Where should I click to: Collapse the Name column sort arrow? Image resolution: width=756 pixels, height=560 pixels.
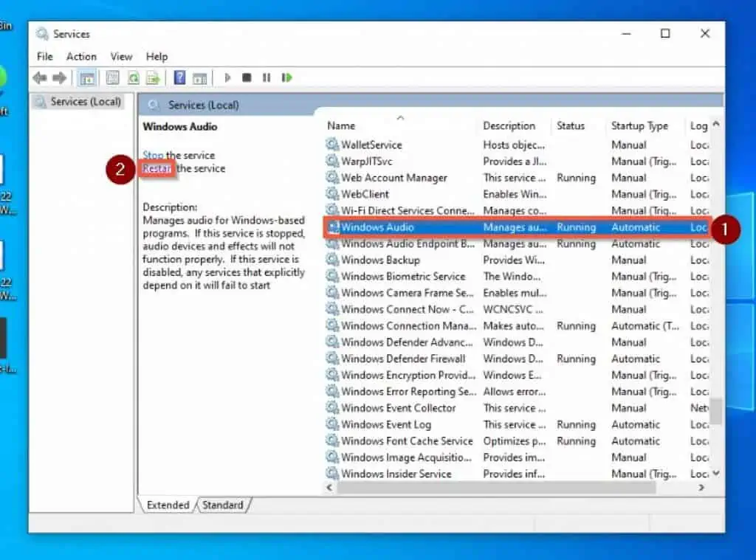(x=401, y=117)
